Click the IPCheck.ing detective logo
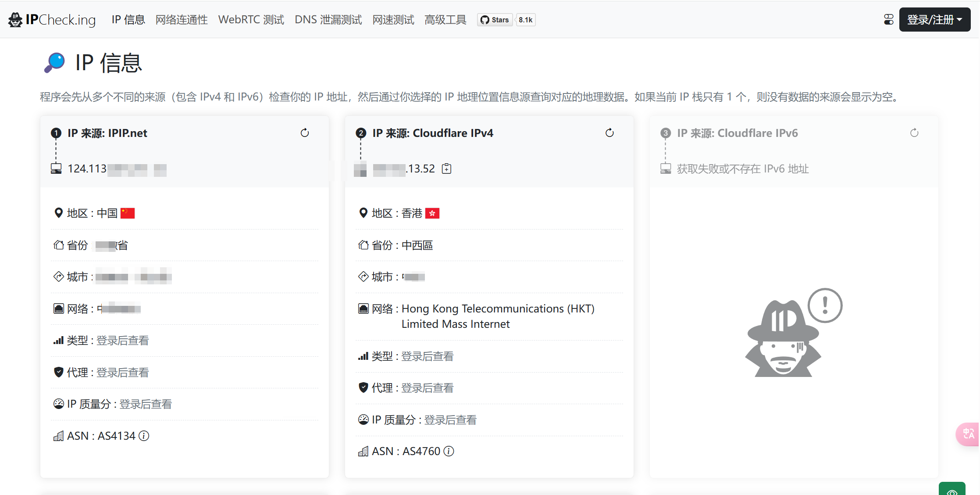980x495 pixels. (x=15, y=20)
